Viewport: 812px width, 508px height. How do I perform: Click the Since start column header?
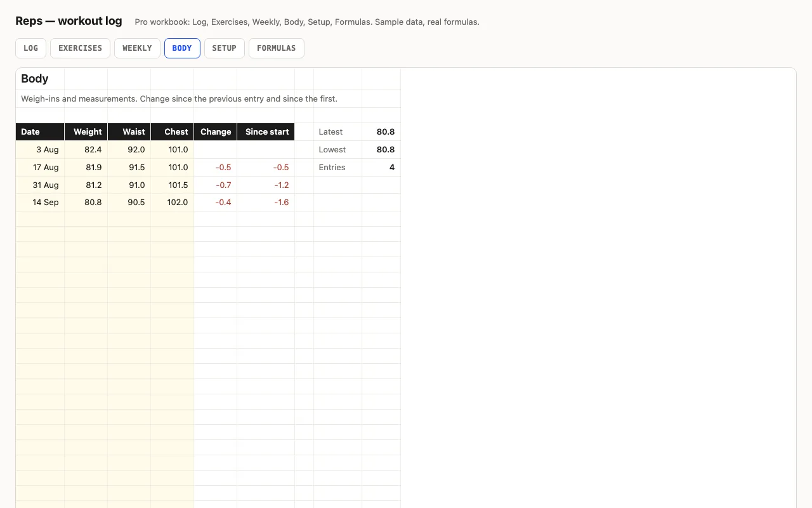[266, 132]
